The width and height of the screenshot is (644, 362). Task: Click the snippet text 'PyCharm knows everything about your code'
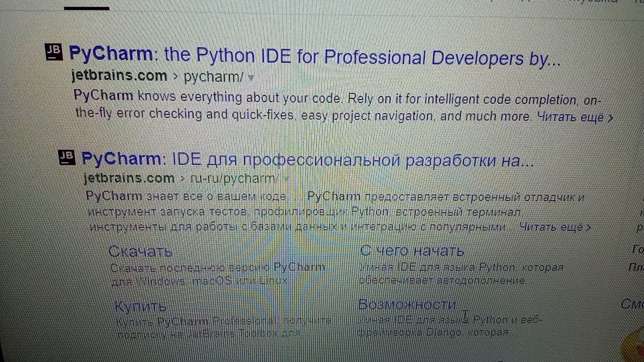click(x=208, y=97)
